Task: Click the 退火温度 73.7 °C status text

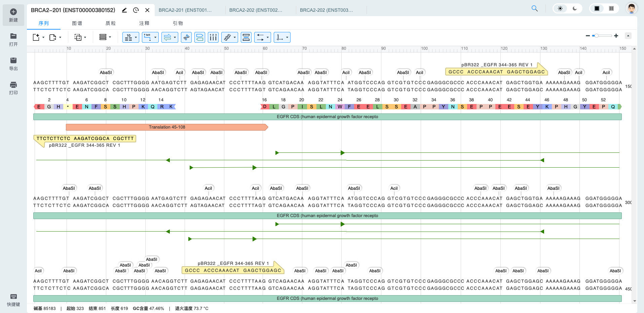Action: click(192, 309)
